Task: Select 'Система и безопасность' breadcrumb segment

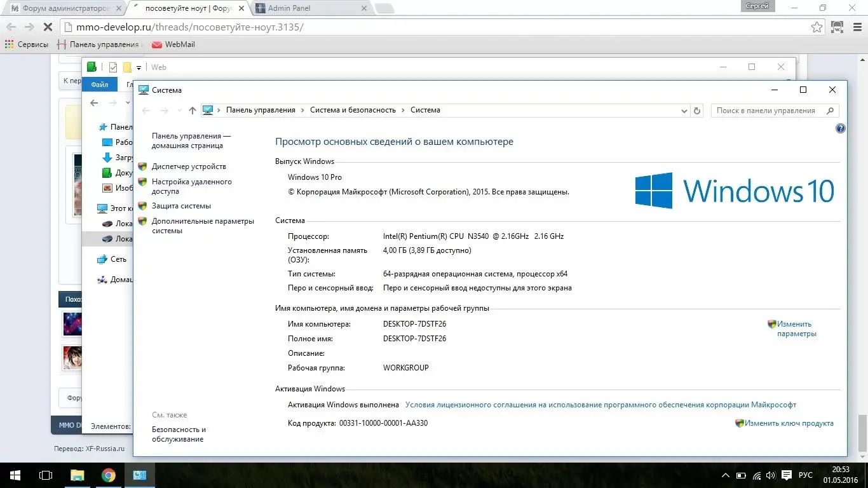Action: 353,110
